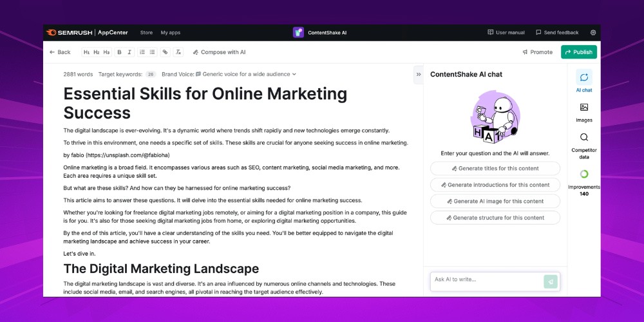This screenshot has height=322, width=644.
Task: Insert a numbered list
Action: 142,52
